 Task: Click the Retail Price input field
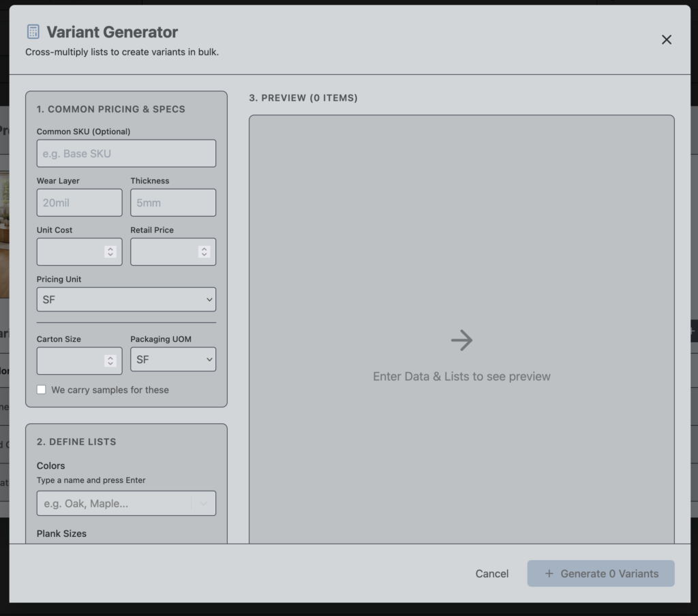pos(164,252)
